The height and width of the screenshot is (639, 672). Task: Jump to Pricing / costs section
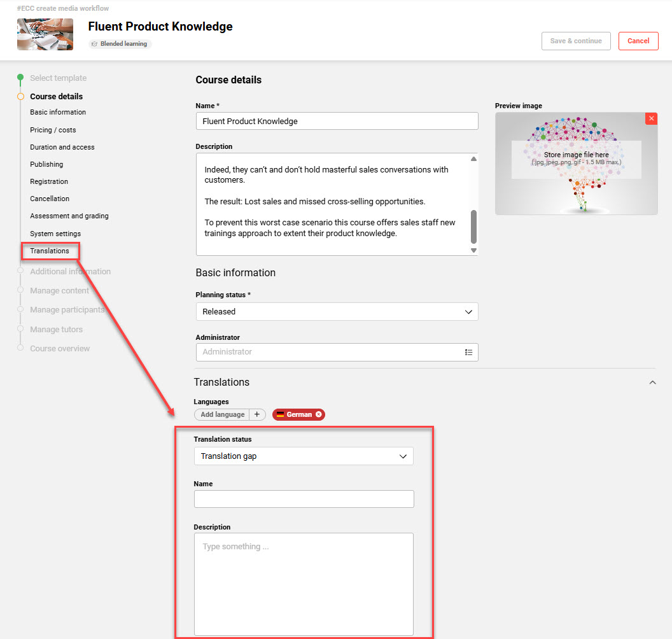53,130
